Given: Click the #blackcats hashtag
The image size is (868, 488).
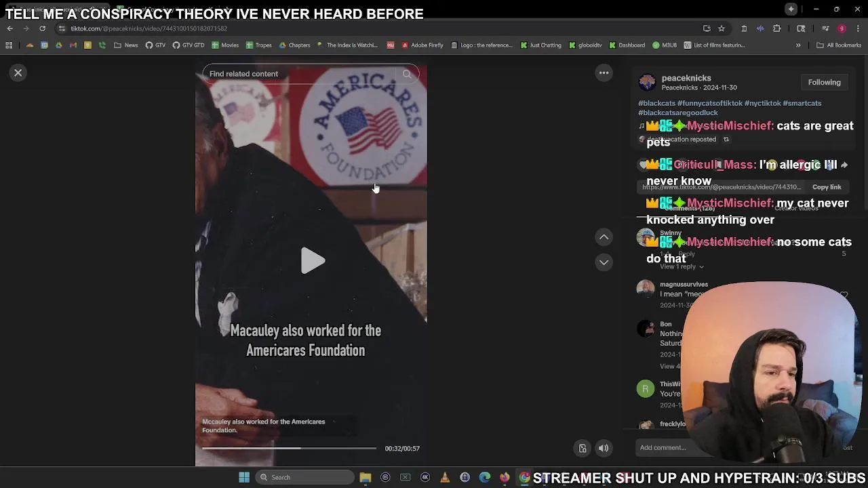Looking at the screenshot, I should 656,103.
